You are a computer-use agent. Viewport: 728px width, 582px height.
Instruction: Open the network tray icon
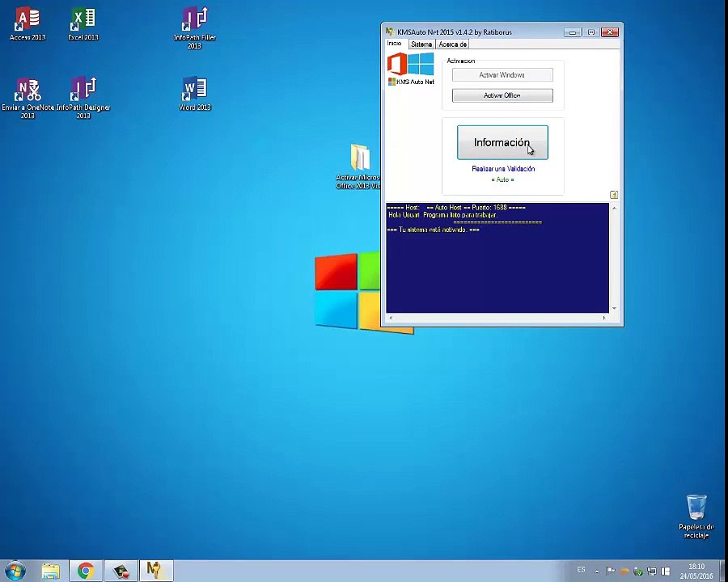click(x=652, y=571)
